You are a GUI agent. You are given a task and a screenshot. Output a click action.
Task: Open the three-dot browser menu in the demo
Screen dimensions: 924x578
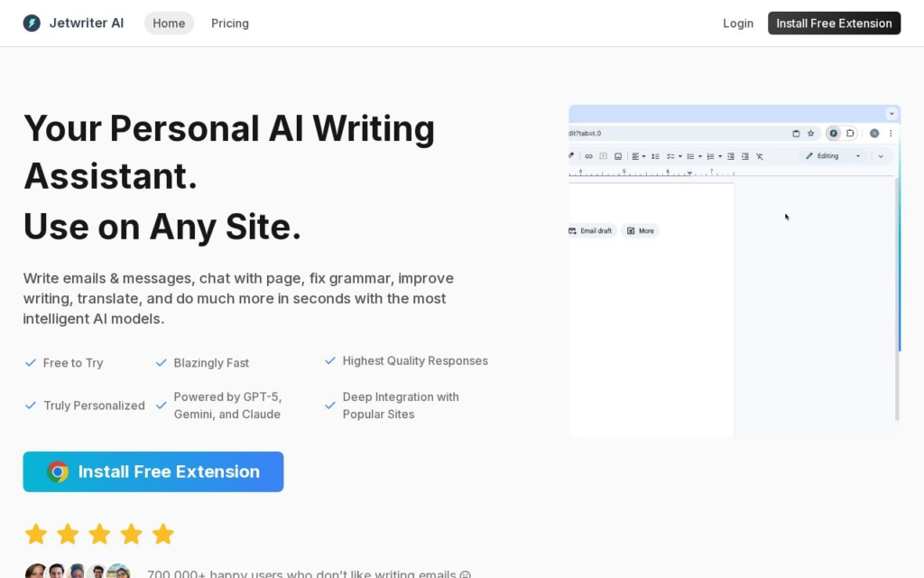click(x=891, y=134)
